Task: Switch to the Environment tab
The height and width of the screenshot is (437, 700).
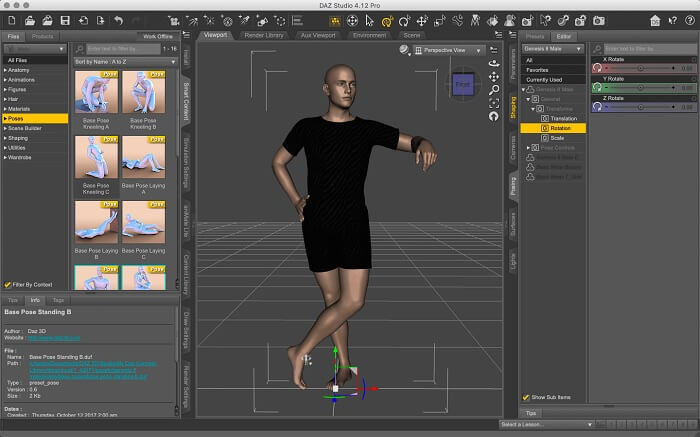Action: tap(370, 35)
